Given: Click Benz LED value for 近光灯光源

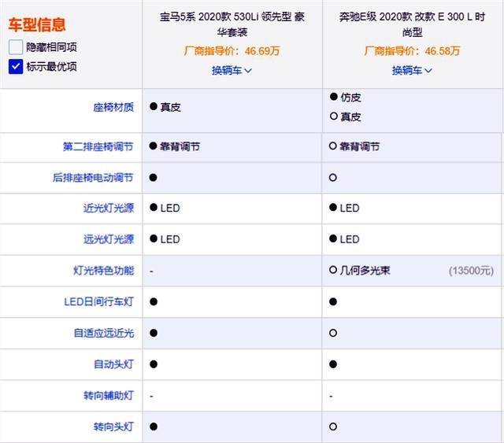Looking at the screenshot, I should [350, 209].
